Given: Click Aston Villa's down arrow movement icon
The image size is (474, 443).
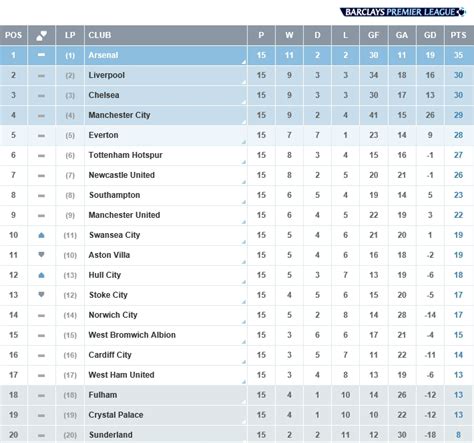Looking at the screenshot, I should tap(41, 255).
